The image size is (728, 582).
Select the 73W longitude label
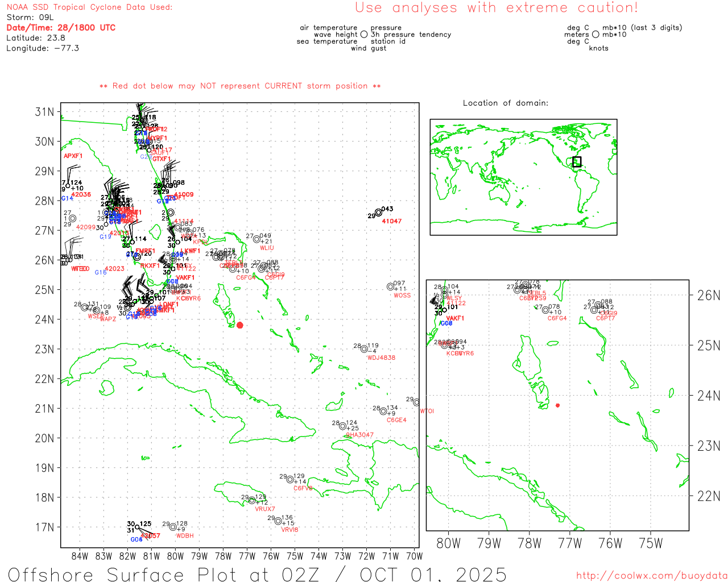click(342, 556)
